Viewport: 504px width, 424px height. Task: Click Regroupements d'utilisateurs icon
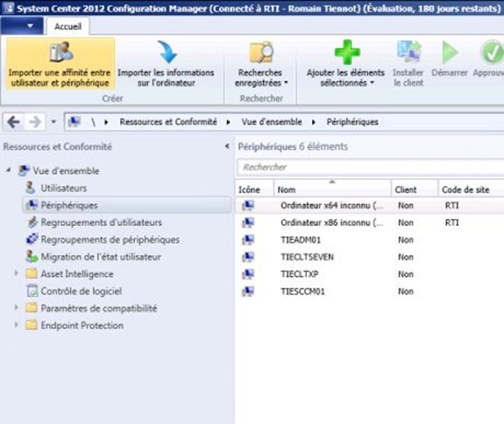tap(32, 222)
